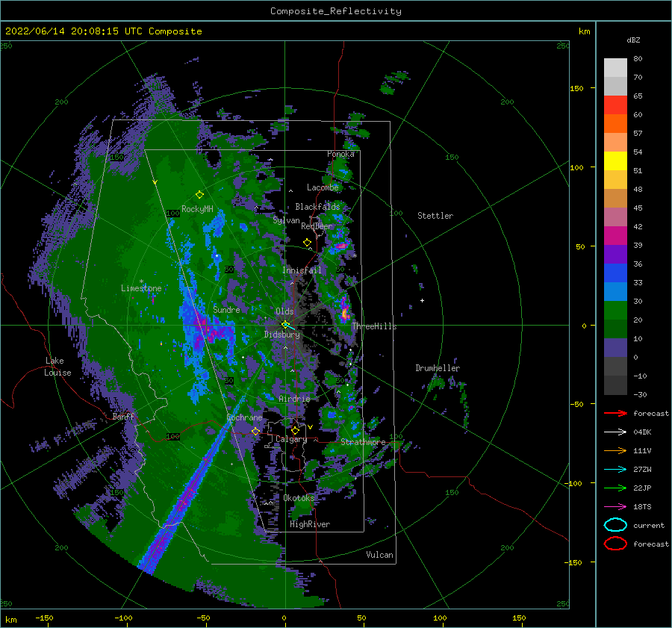The width and height of the screenshot is (672, 628).
Task: Click the RedDeer city label
Action: [317, 226]
